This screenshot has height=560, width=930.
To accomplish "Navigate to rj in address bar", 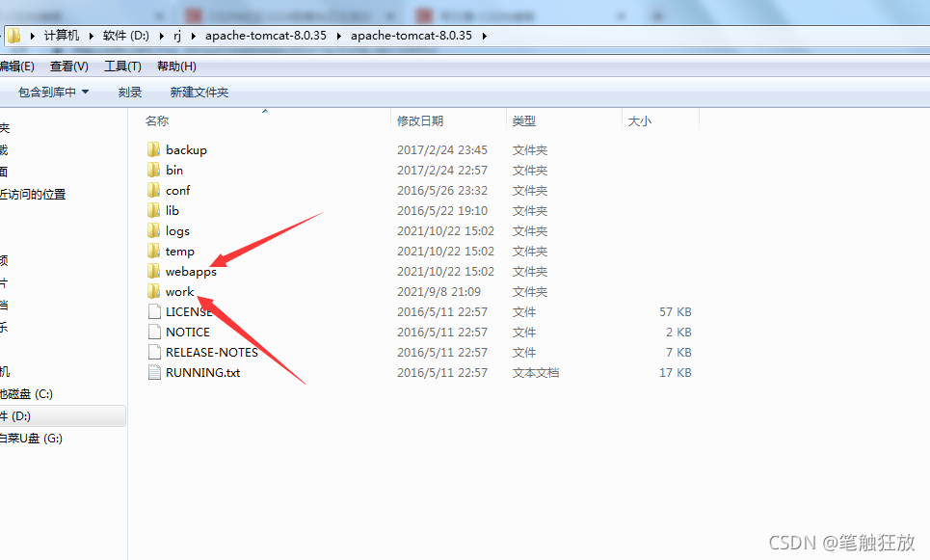I will [177, 36].
